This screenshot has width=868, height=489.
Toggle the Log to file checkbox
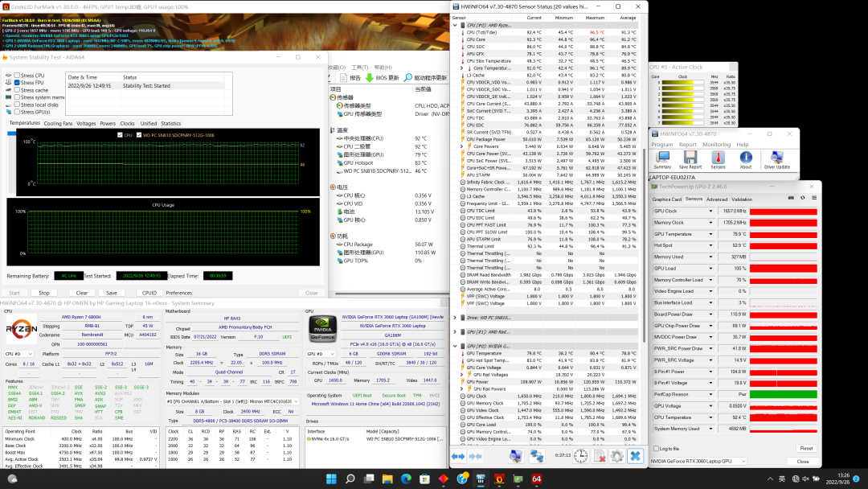(x=655, y=448)
